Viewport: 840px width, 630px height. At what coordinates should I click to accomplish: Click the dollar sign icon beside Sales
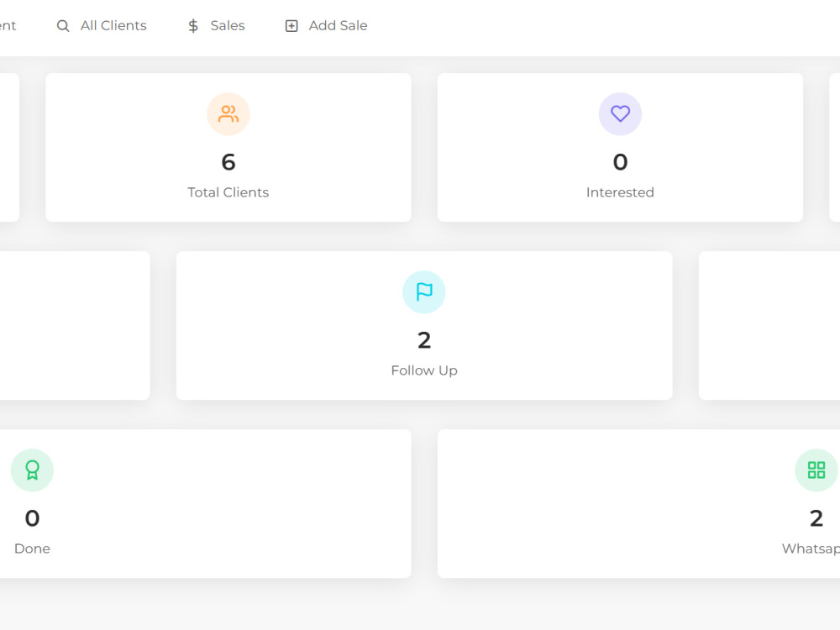point(193,26)
